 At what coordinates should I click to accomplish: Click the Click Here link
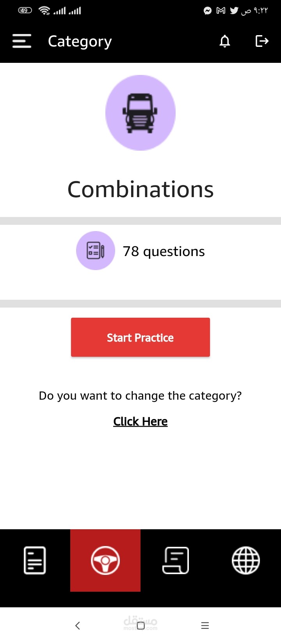[140, 422]
